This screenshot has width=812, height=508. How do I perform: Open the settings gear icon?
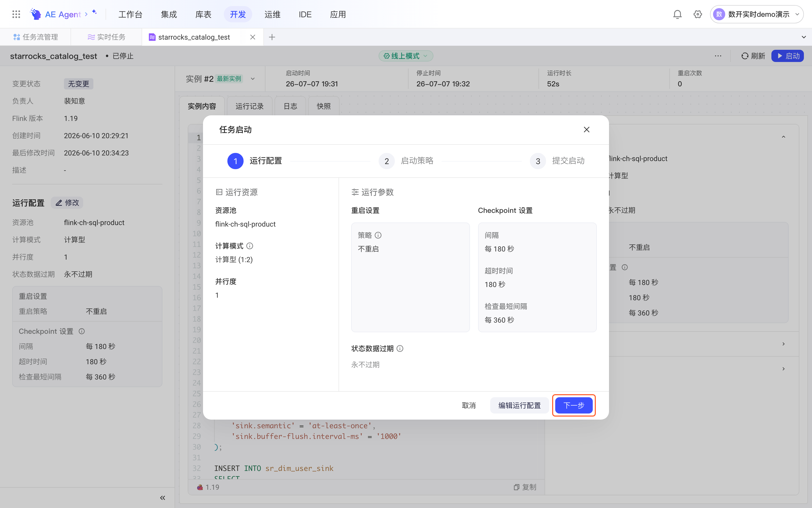coord(698,14)
